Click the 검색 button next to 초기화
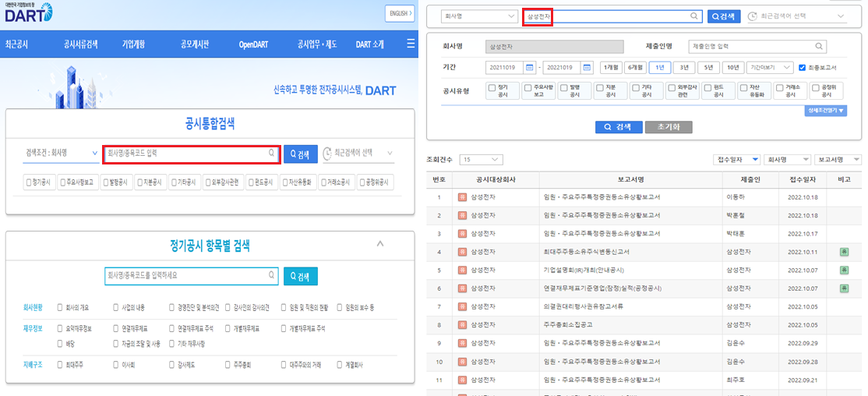 (x=619, y=127)
